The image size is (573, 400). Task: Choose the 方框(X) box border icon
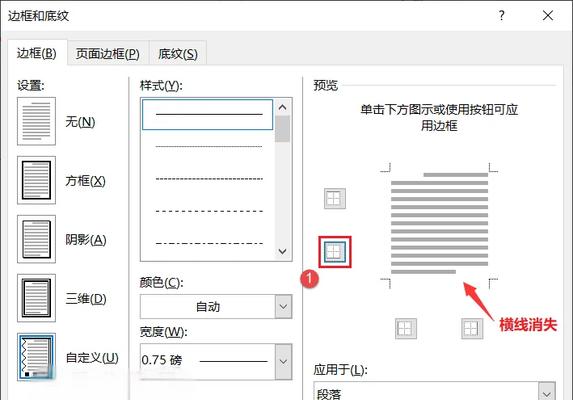click(36, 180)
